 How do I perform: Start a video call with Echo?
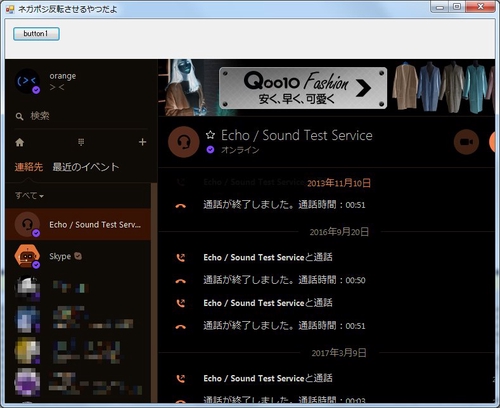pos(466,142)
